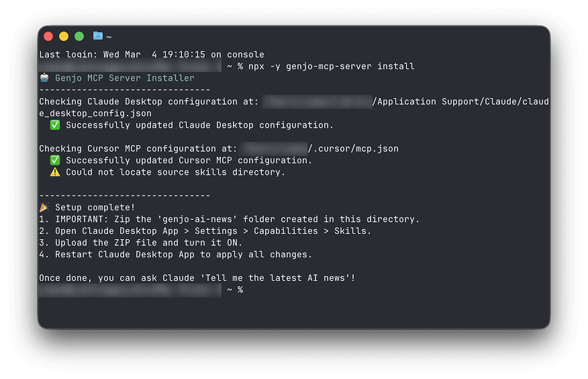Minimize the terminal using the yellow button

[64, 36]
